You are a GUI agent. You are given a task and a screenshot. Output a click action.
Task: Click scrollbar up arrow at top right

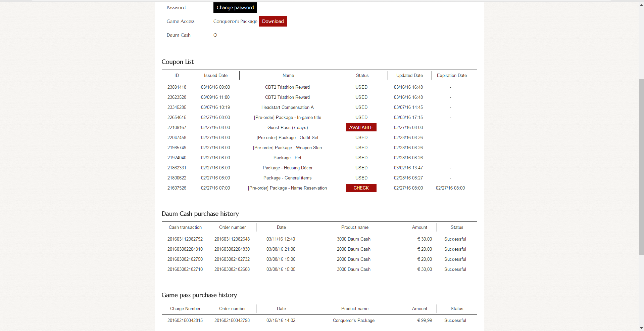[x=641, y=5]
